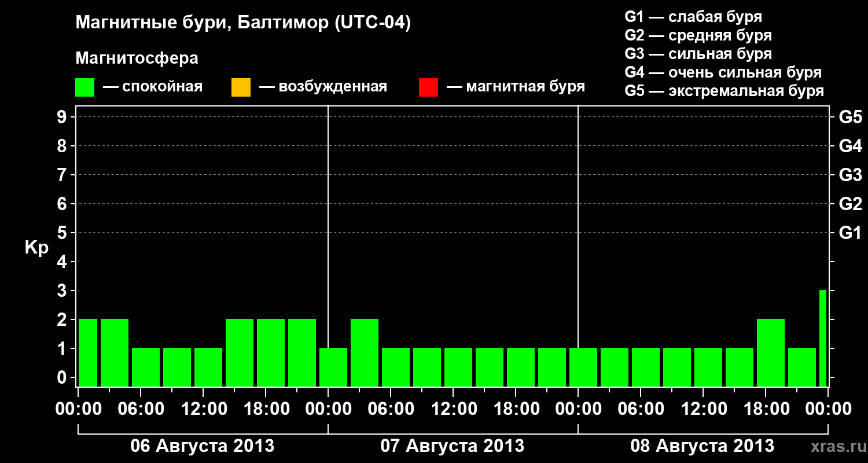
Task: Click the '7' value on Kp axis
Action: pyautogui.click(x=63, y=175)
